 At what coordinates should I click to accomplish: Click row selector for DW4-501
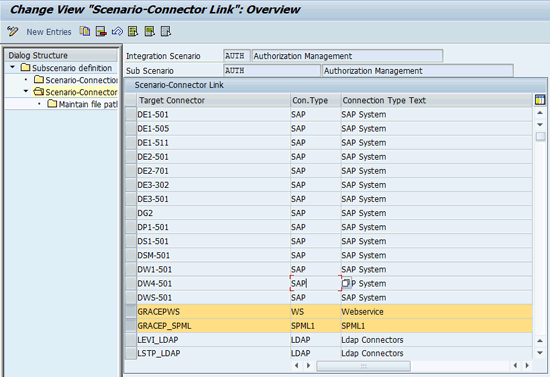131,283
